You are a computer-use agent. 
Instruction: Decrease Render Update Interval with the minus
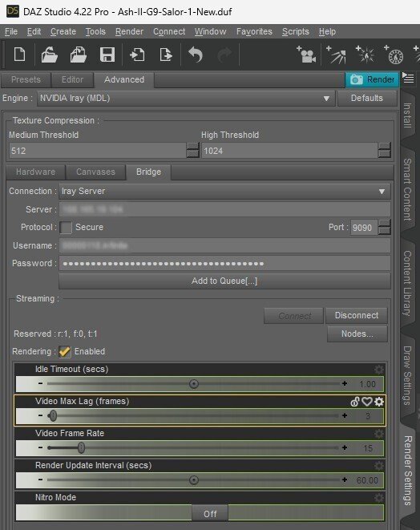(x=41, y=479)
